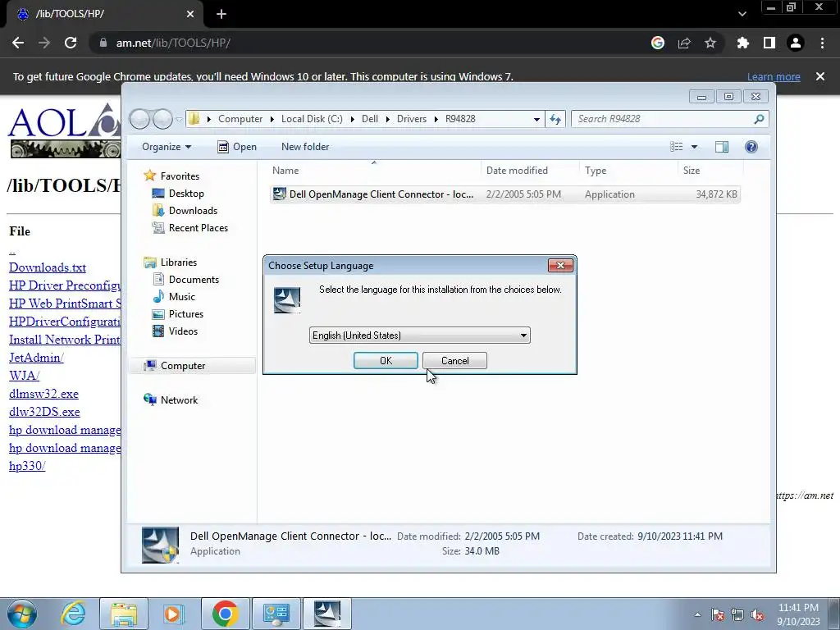Change view with the views icon
This screenshot has height=630, width=840.
pos(677,147)
